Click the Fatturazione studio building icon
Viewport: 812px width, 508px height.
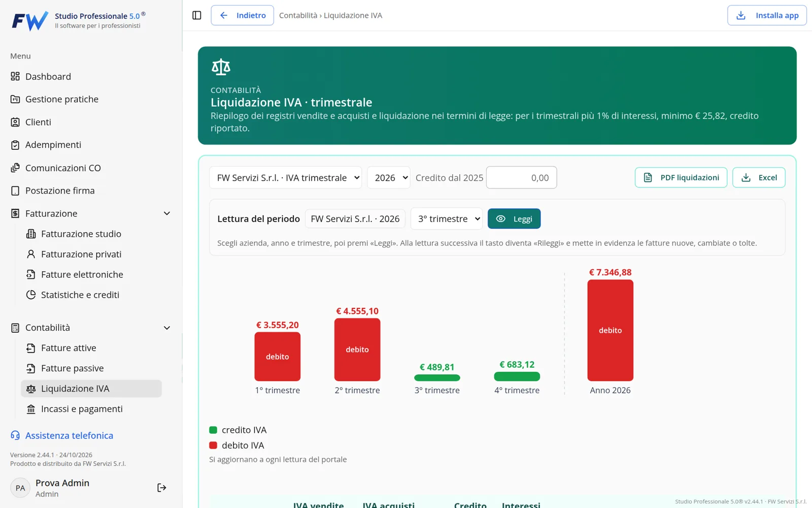coord(31,234)
